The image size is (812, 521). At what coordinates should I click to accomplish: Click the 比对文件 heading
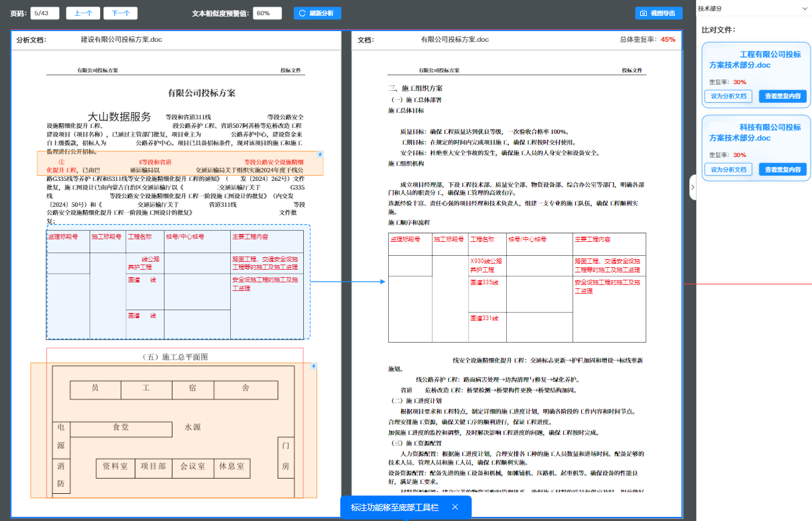718,30
